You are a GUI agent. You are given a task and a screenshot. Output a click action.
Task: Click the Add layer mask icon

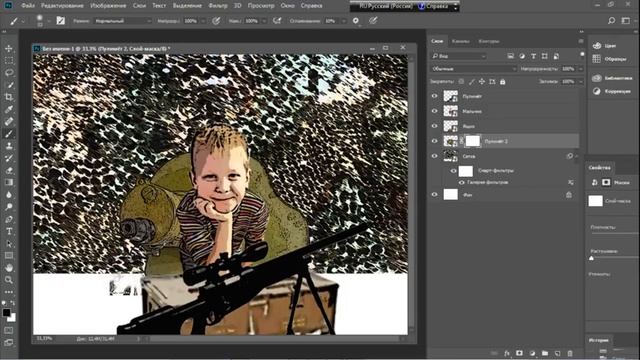pos(519,353)
